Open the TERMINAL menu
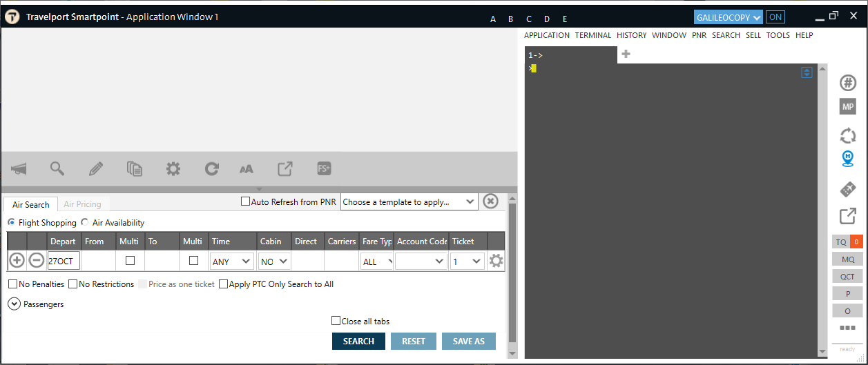This screenshot has height=365, width=868. tap(592, 35)
